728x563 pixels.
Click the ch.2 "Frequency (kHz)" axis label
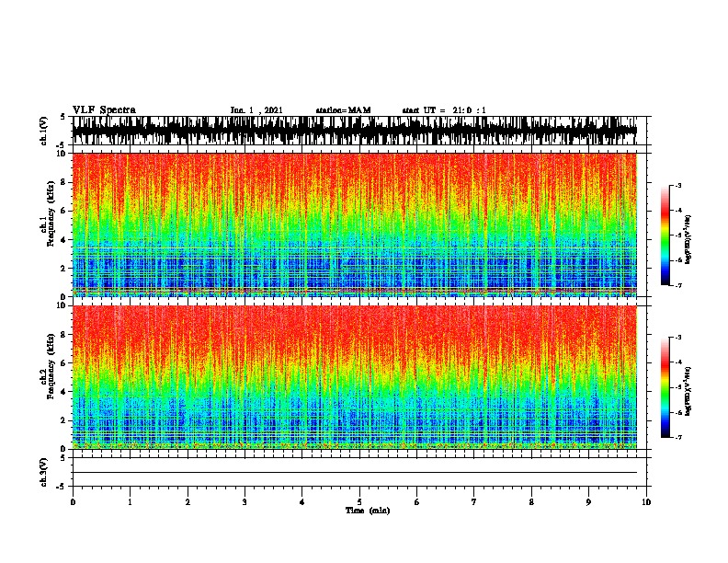pos(51,366)
